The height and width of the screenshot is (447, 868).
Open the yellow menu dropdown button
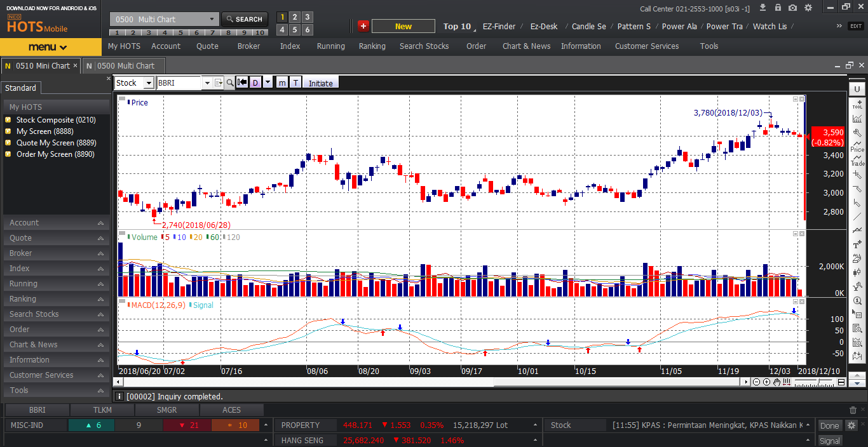pos(50,47)
